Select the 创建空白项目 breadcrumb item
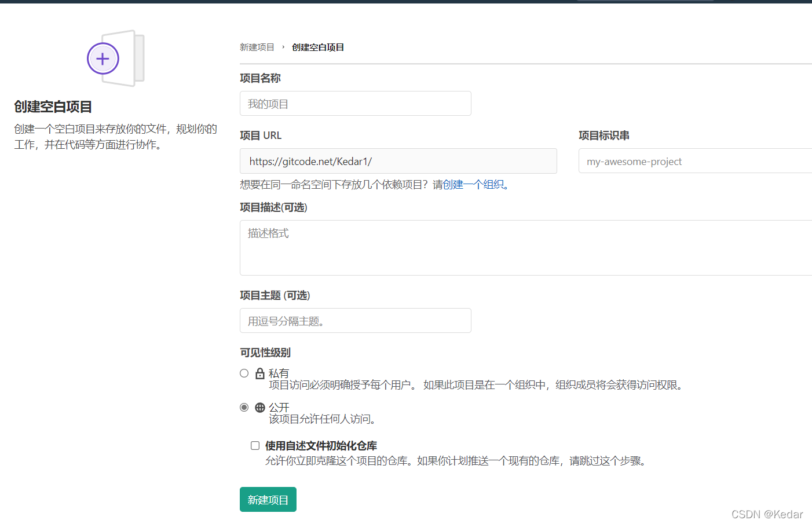 tap(317, 47)
